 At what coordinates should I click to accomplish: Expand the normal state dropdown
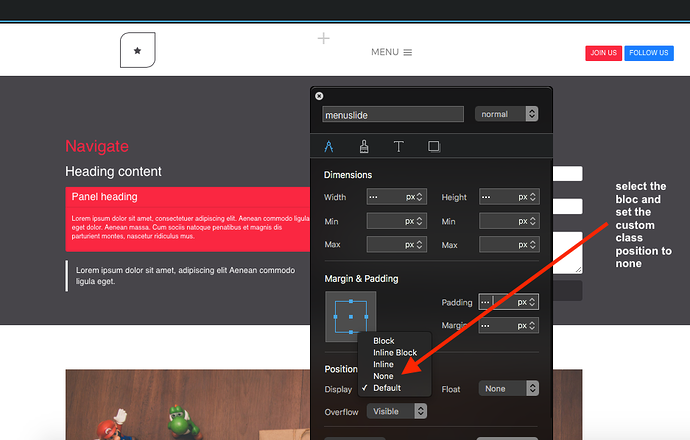coord(507,114)
